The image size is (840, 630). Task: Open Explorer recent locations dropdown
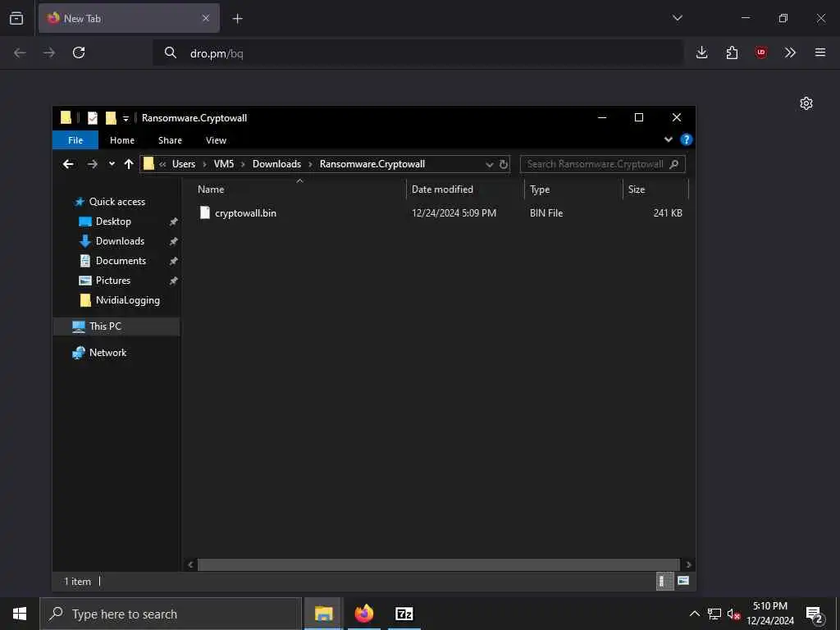tap(112, 164)
